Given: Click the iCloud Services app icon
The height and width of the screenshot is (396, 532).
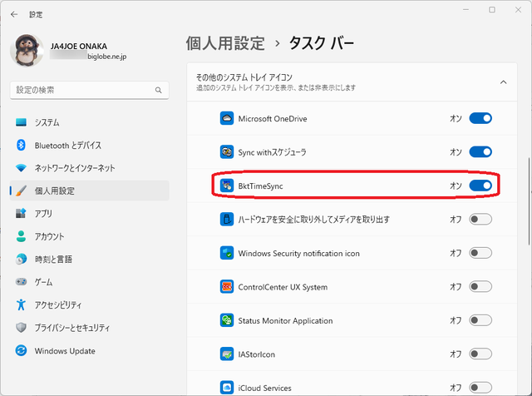Looking at the screenshot, I should [x=227, y=388].
